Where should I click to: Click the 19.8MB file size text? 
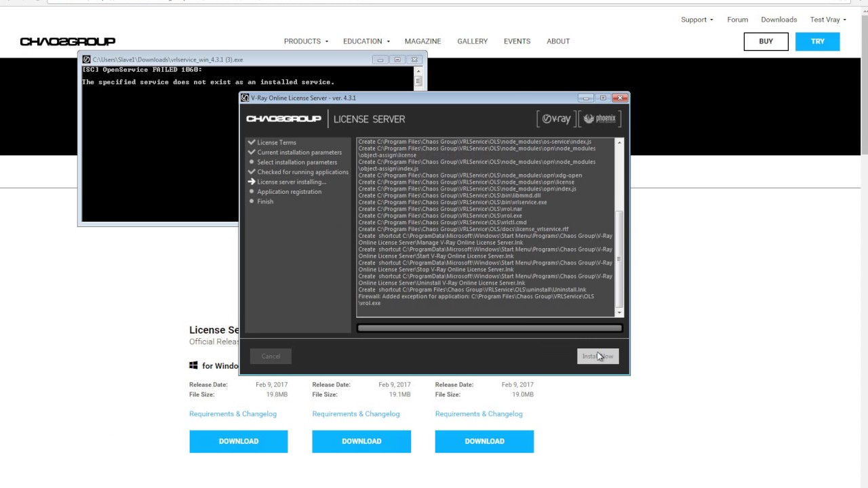[x=277, y=394]
